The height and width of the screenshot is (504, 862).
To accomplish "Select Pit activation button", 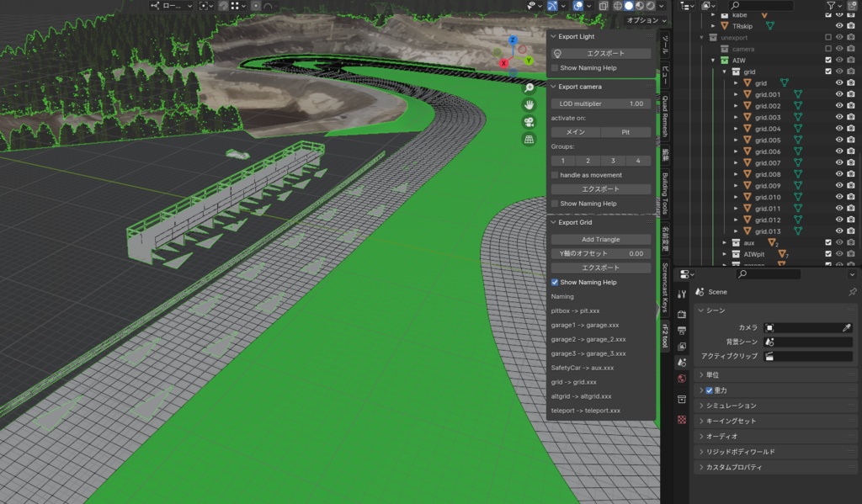I will click(625, 132).
